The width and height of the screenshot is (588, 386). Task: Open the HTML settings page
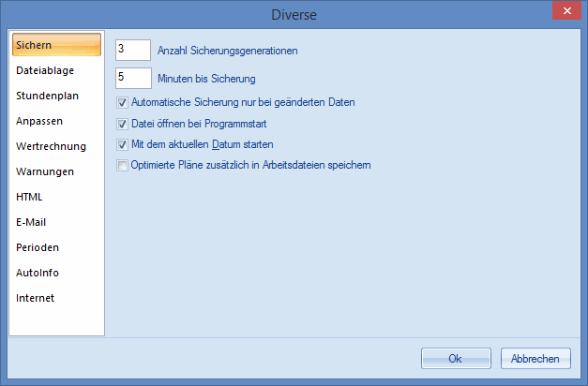[29, 197]
